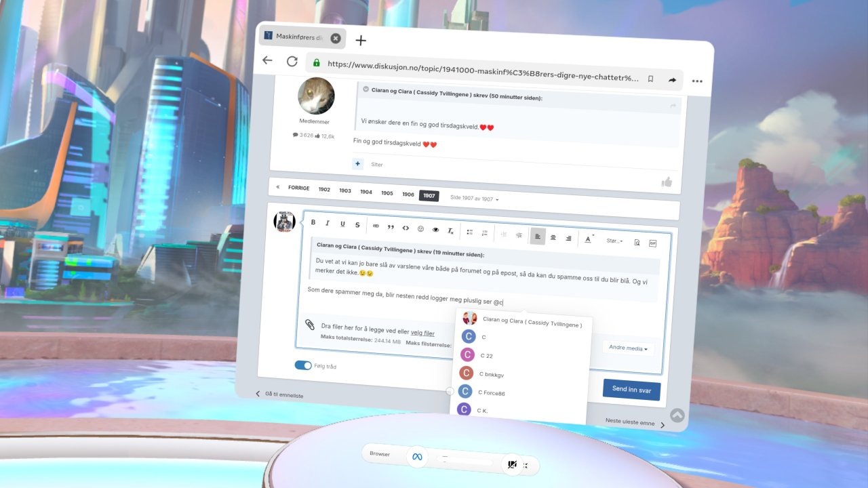This screenshot has height=488, width=868.
Task: Remove formatting with the Tx icon
Action: 451,231
